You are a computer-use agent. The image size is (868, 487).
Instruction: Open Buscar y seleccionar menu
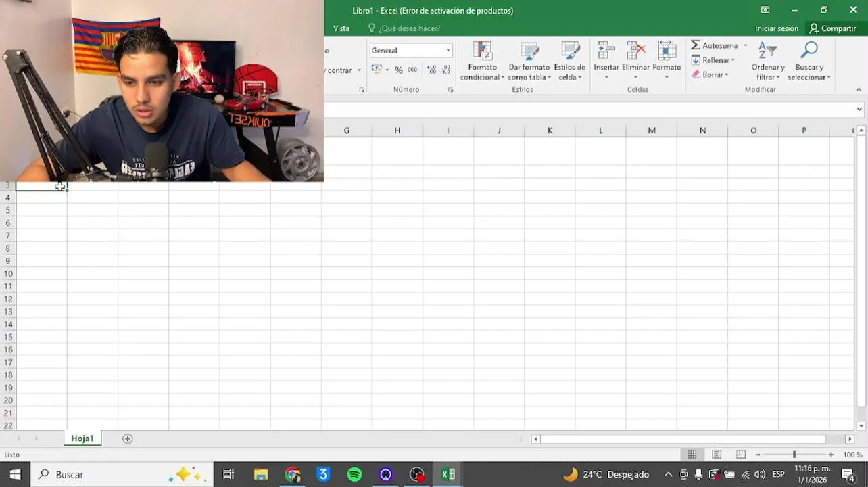[809, 61]
